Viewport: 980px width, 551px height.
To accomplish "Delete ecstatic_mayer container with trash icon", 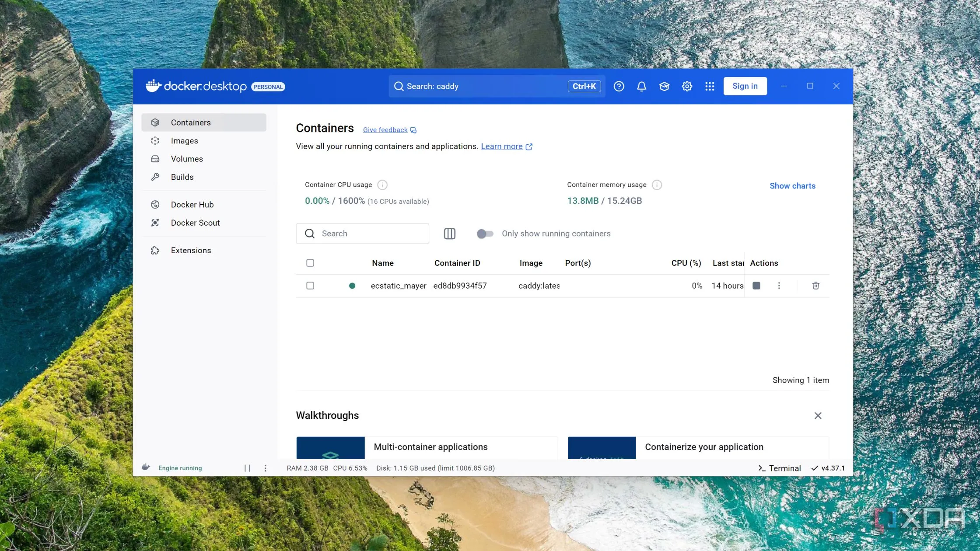I will (815, 286).
